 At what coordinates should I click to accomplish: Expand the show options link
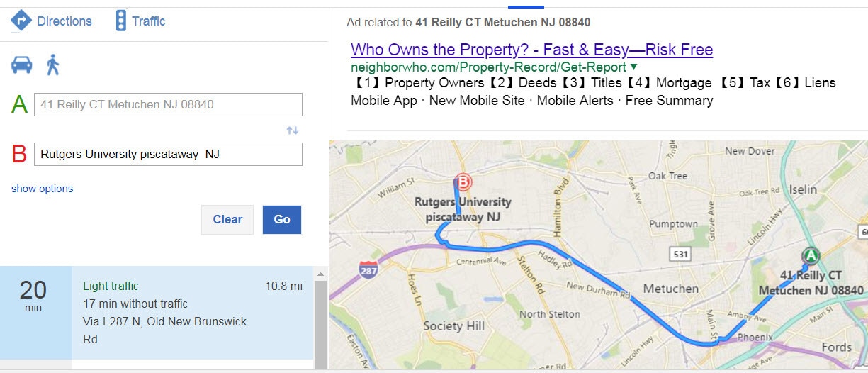[42, 189]
